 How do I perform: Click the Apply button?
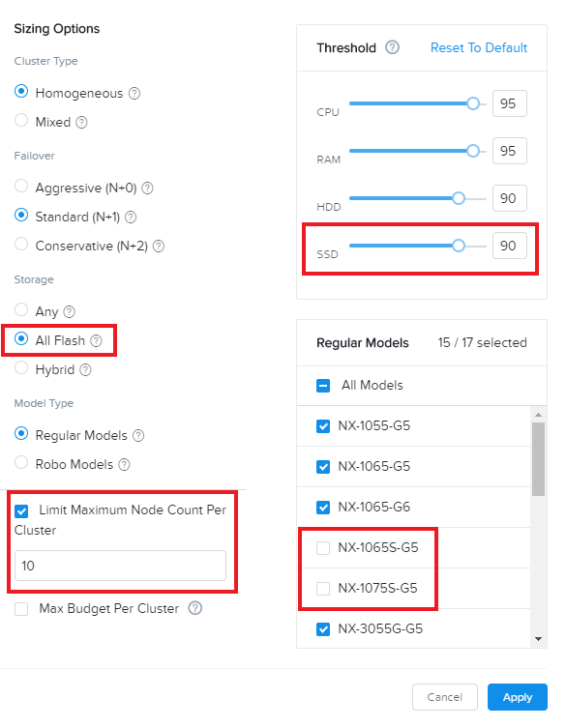pyautogui.click(x=518, y=697)
